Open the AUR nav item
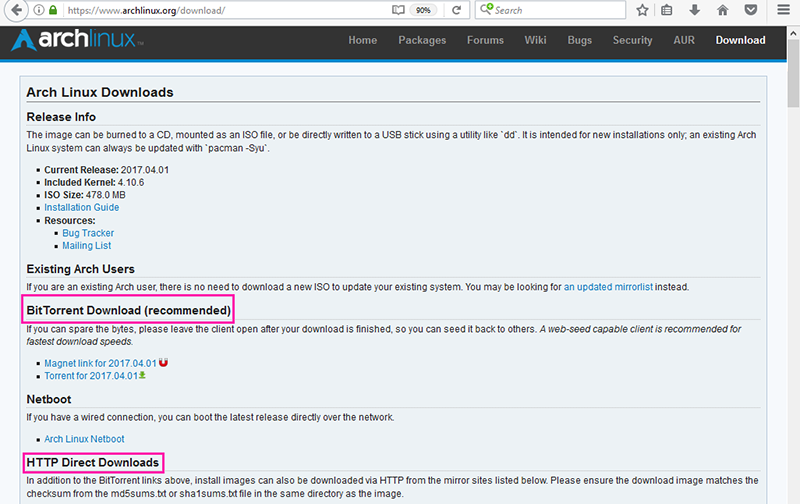Viewport: 800px width, 504px height. pyautogui.click(x=684, y=40)
